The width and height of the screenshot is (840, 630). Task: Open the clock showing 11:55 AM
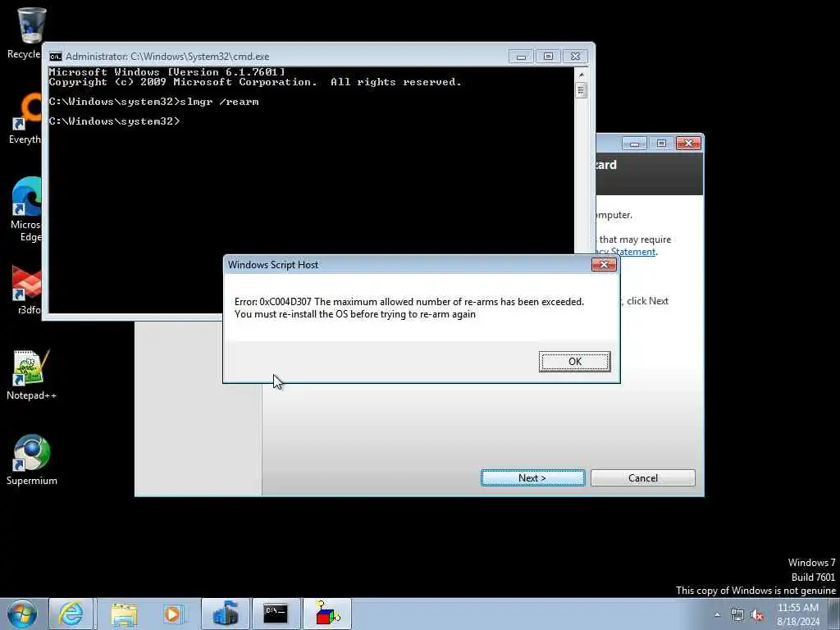click(x=798, y=614)
